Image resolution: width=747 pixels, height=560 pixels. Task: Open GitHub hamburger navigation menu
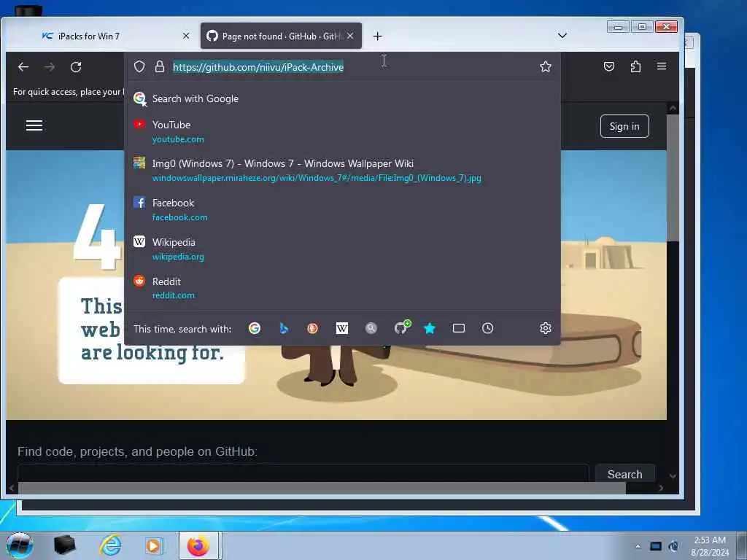[x=34, y=125]
